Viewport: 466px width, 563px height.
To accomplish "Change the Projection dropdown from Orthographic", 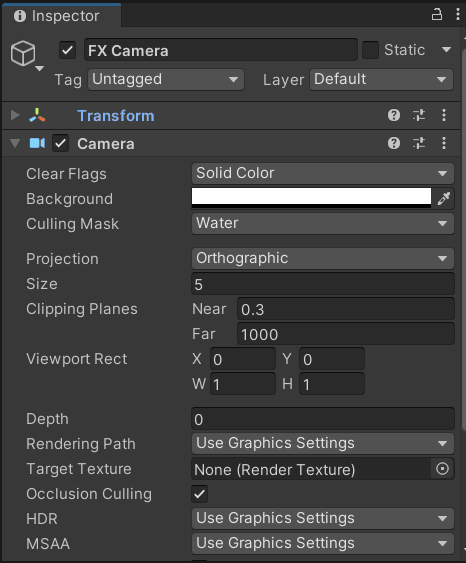I will coord(323,259).
